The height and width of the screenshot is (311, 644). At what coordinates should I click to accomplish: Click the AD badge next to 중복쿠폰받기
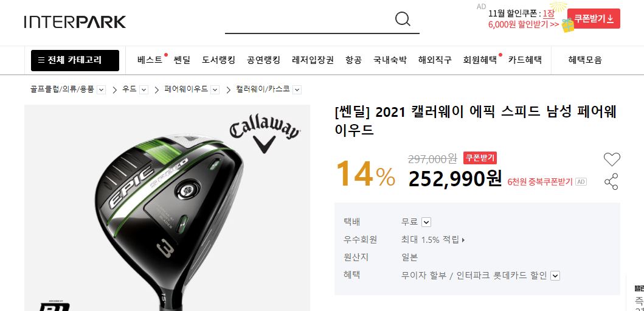581,181
